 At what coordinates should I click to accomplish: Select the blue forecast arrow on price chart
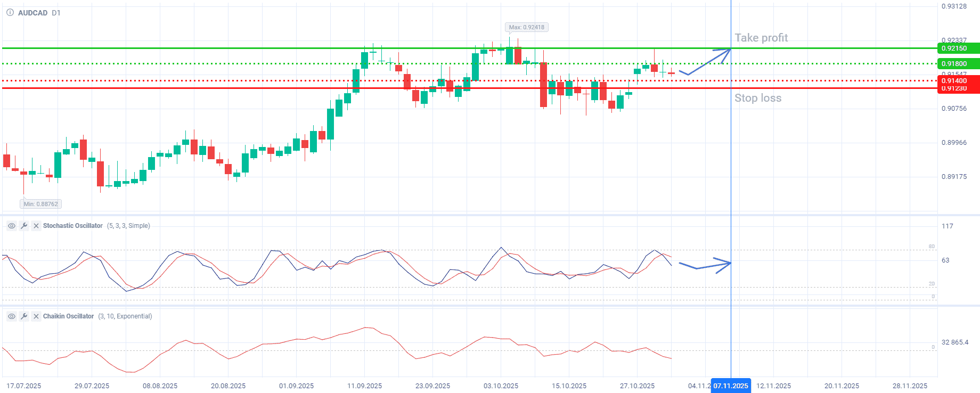tap(708, 60)
